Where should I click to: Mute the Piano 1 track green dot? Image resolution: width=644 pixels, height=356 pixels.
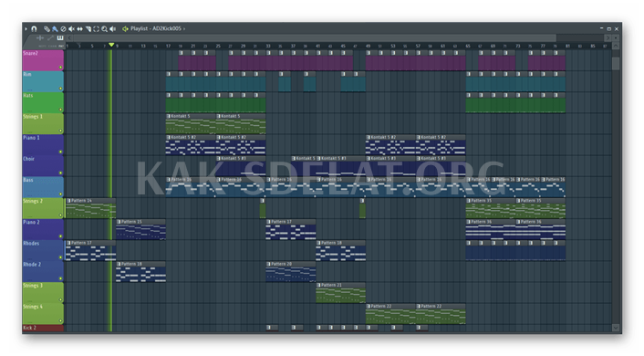(x=60, y=152)
